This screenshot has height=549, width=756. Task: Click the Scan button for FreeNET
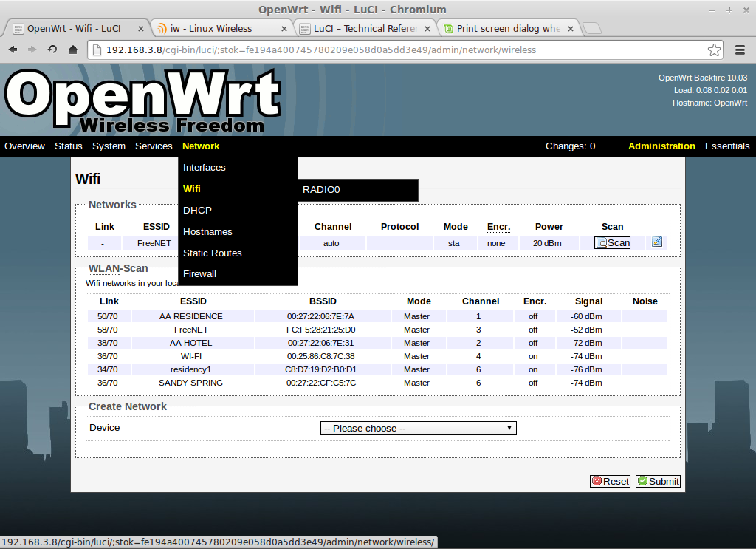tap(612, 242)
